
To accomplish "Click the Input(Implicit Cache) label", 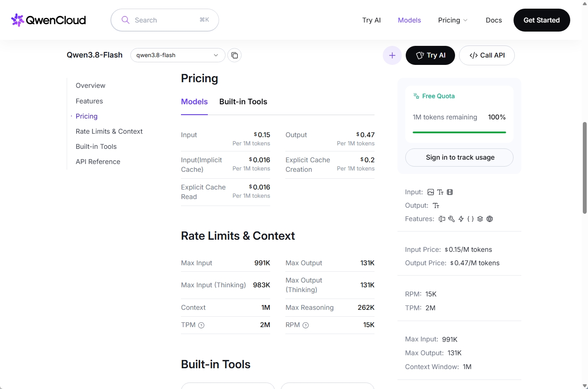I will tap(201, 165).
